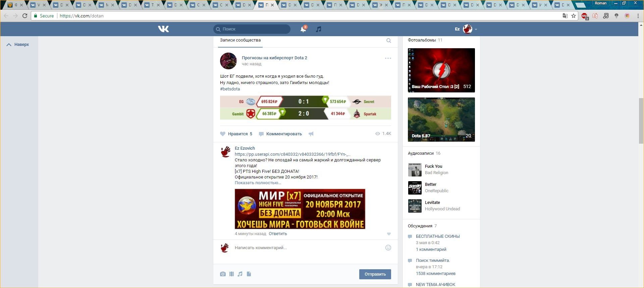This screenshot has height=288, width=644.
Task: Open the Dota 6.87 album thumbnail
Action: click(x=441, y=120)
